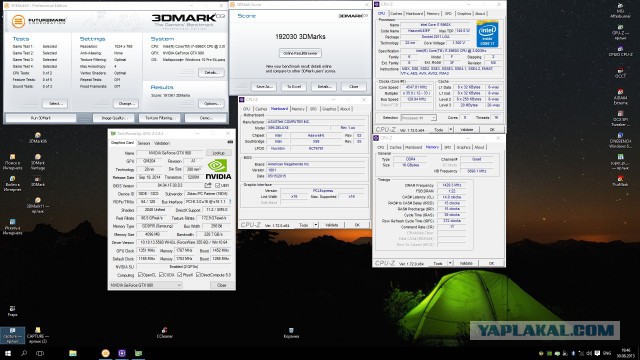This screenshot has width=640, height=360.
Task: Switch to GPU-Z green taskbar icon
Action: [138, 353]
